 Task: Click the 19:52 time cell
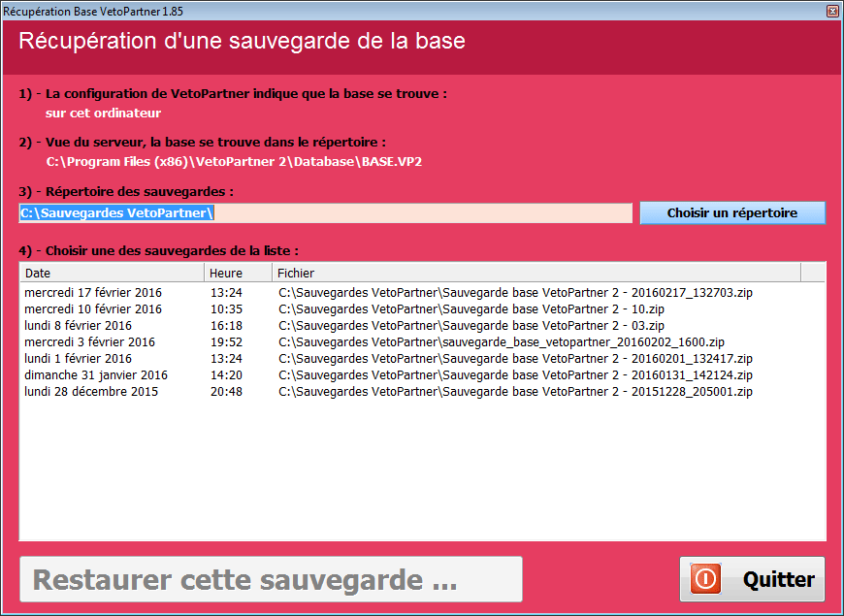click(x=226, y=341)
